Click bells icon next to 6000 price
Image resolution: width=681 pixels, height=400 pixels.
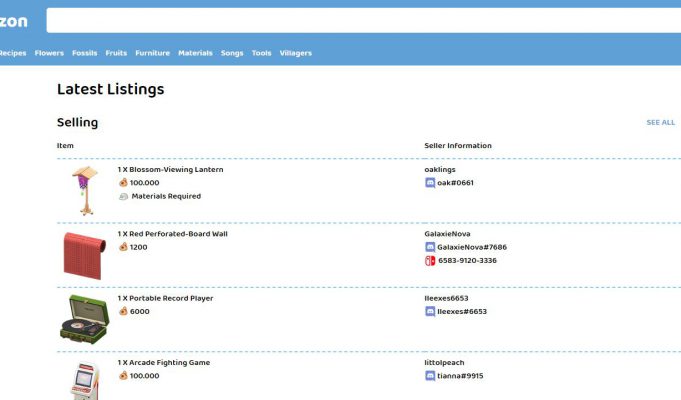(x=123, y=312)
